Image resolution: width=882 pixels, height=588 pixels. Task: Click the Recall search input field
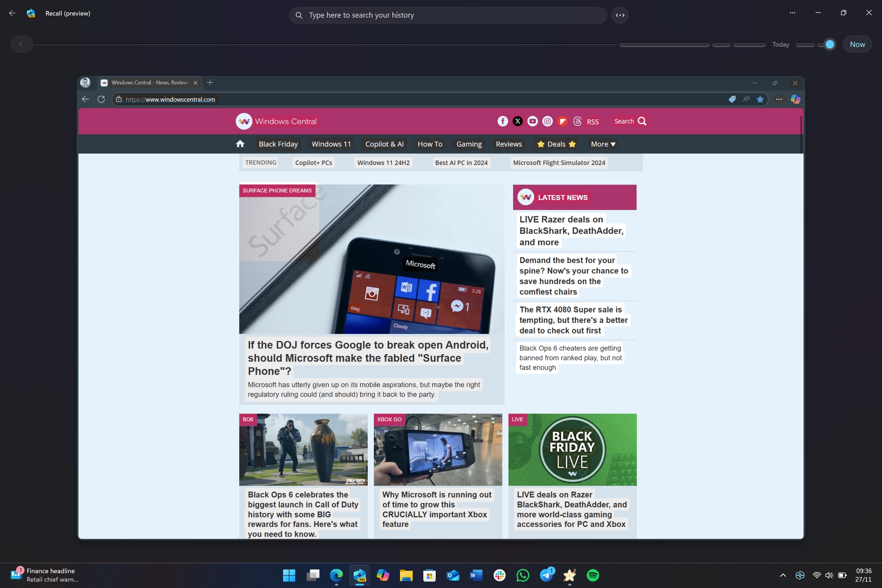click(x=449, y=15)
